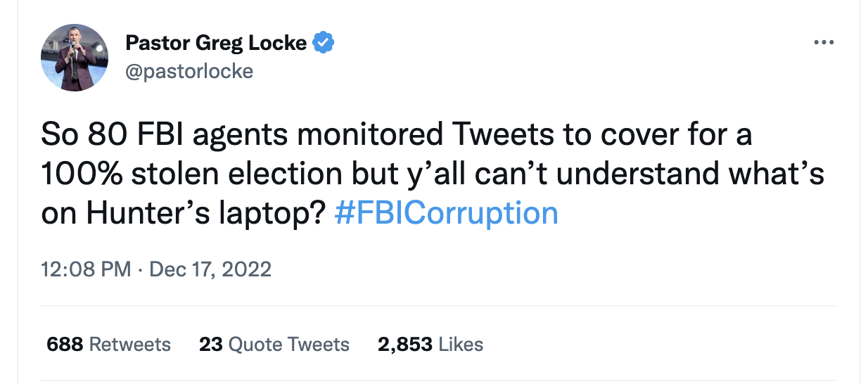Open the @pastorlocke handle link
The width and height of the screenshot is (868, 384).
189,71
